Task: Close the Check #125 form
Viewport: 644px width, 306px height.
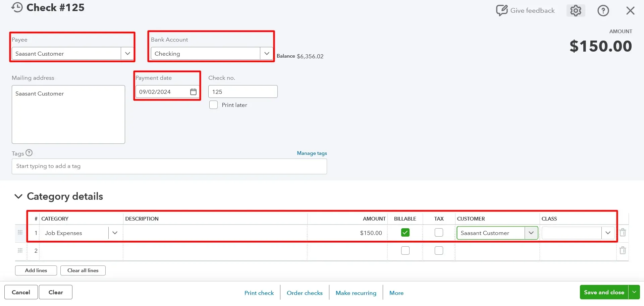Action: pos(630,11)
